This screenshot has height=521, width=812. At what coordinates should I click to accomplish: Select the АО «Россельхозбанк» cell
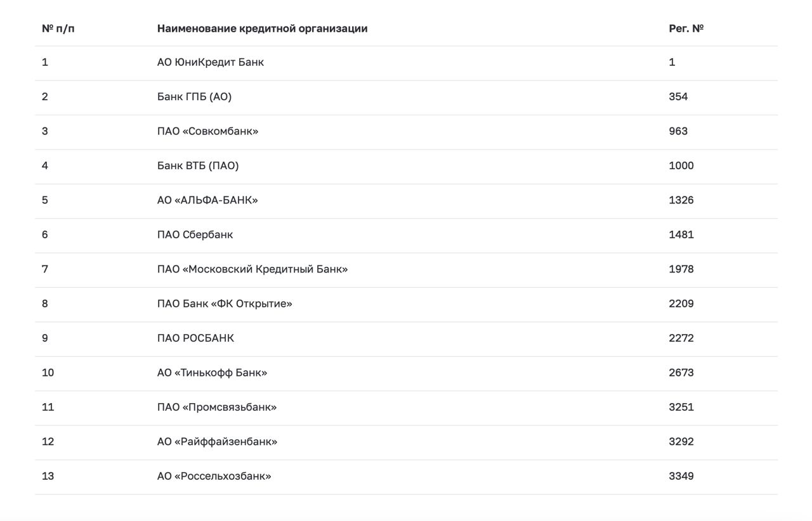tap(214, 476)
